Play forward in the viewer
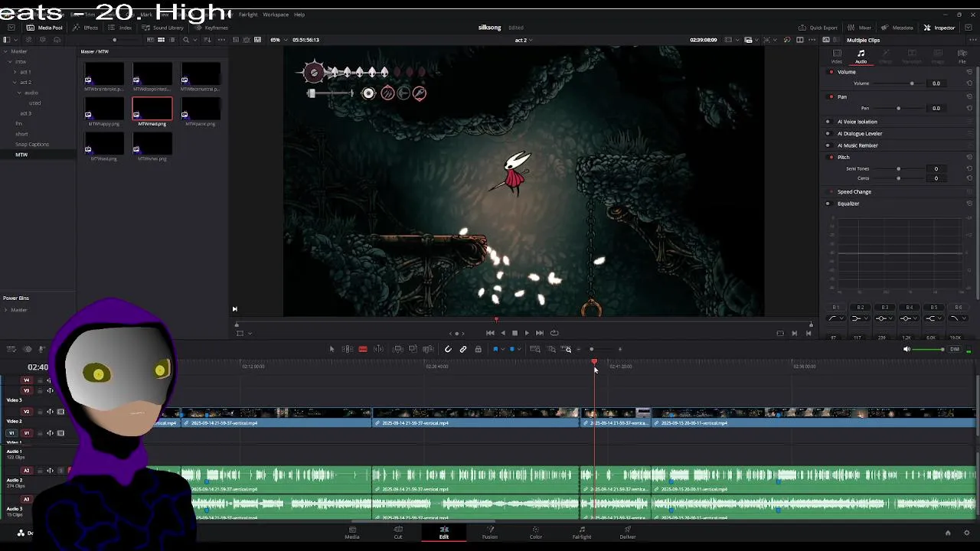980x551 pixels. click(527, 333)
